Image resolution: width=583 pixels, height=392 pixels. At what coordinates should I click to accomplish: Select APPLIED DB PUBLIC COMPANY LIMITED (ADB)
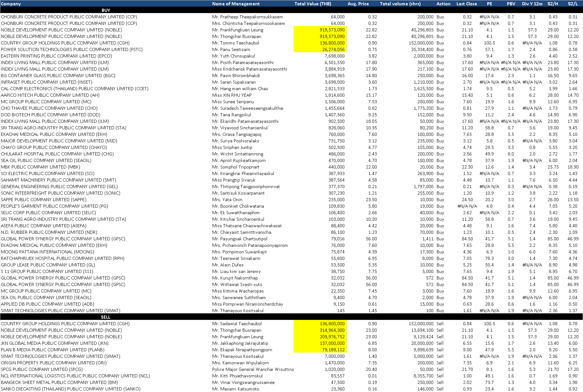[47, 304]
